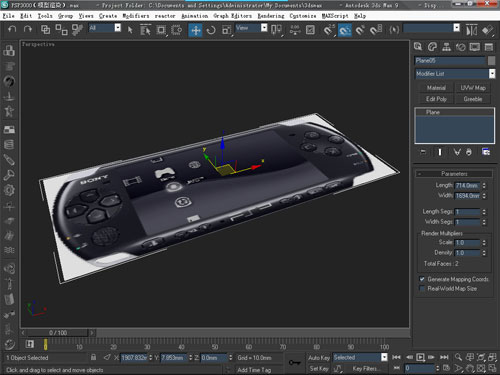Apply the UVW Map modifier button
The height and width of the screenshot is (375, 500).
tap(473, 88)
